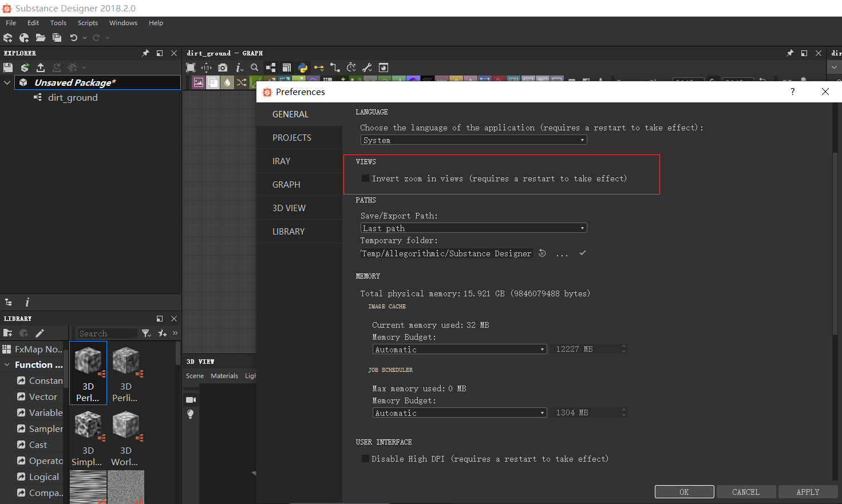
Task: Open the info display dropdown in Graph toolbar
Action: pos(240,68)
